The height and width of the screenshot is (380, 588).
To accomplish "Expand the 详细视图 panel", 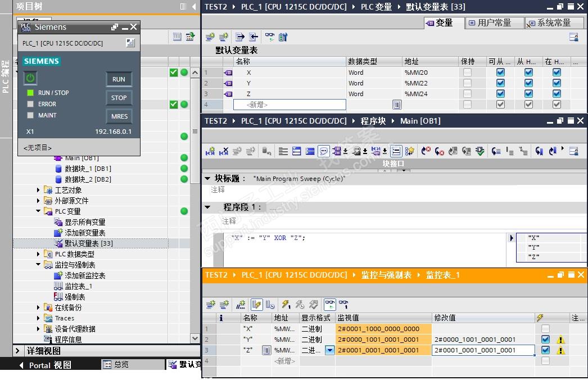I will point(17,351).
